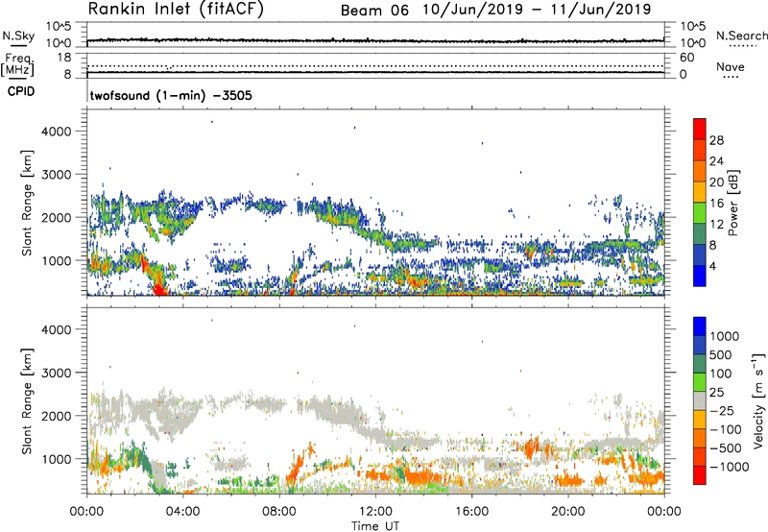
Task: Click the 'Beam 06' label
Action: click(x=374, y=11)
